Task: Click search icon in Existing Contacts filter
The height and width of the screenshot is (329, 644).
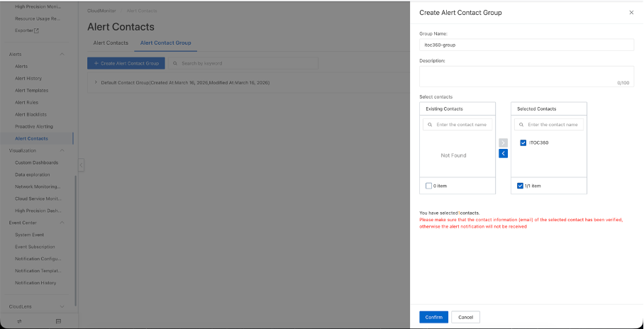Action: coord(430,125)
